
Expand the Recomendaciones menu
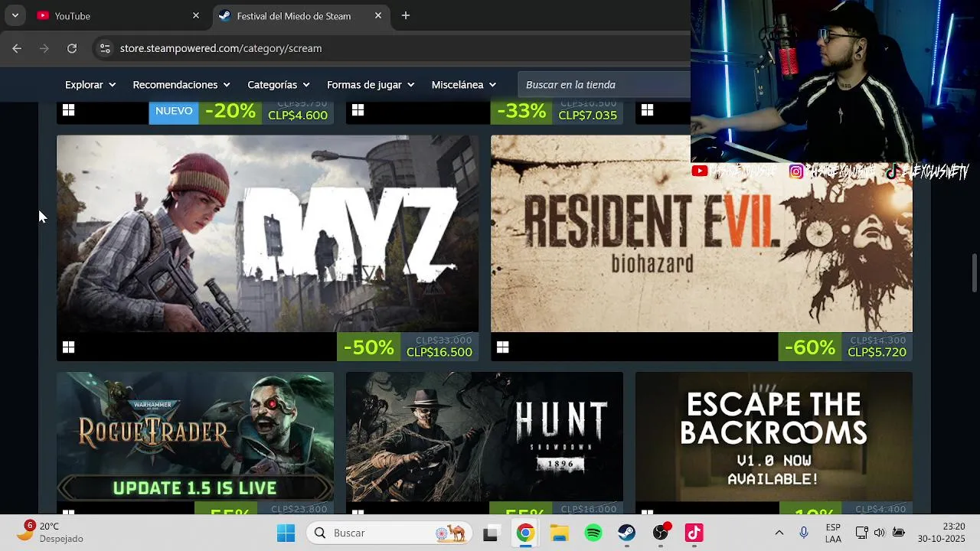pos(181,85)
